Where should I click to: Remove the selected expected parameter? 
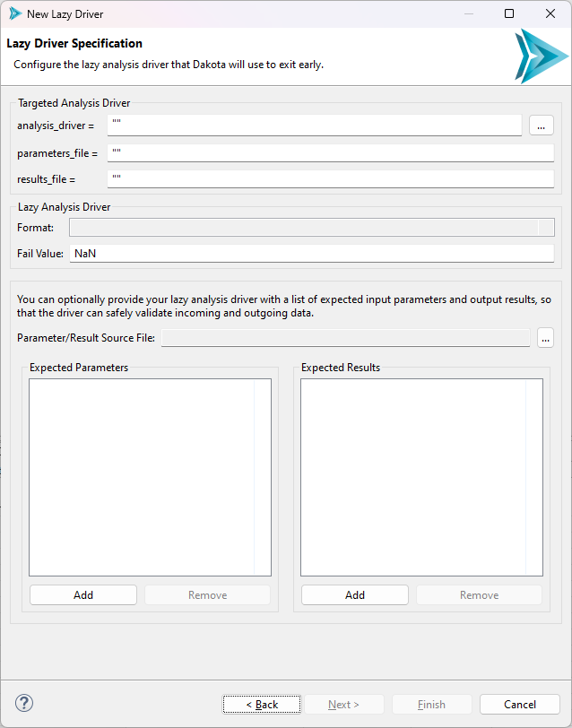207,594
